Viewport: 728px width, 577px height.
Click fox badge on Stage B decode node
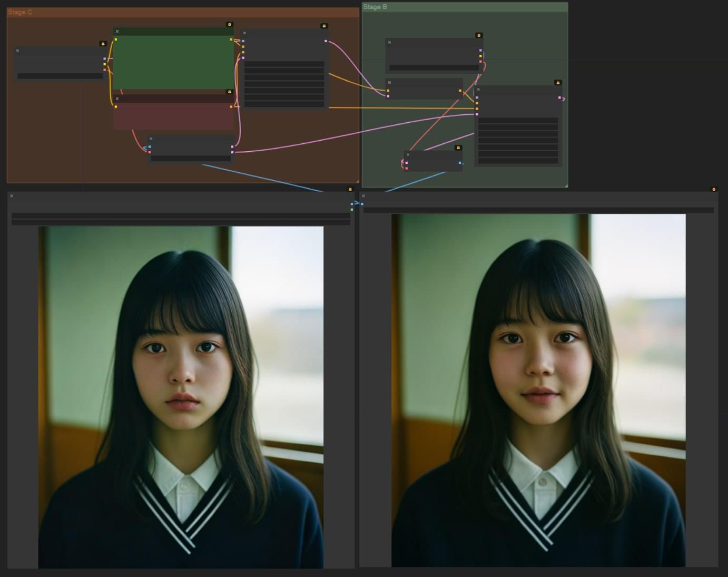[x=458, y=148]
